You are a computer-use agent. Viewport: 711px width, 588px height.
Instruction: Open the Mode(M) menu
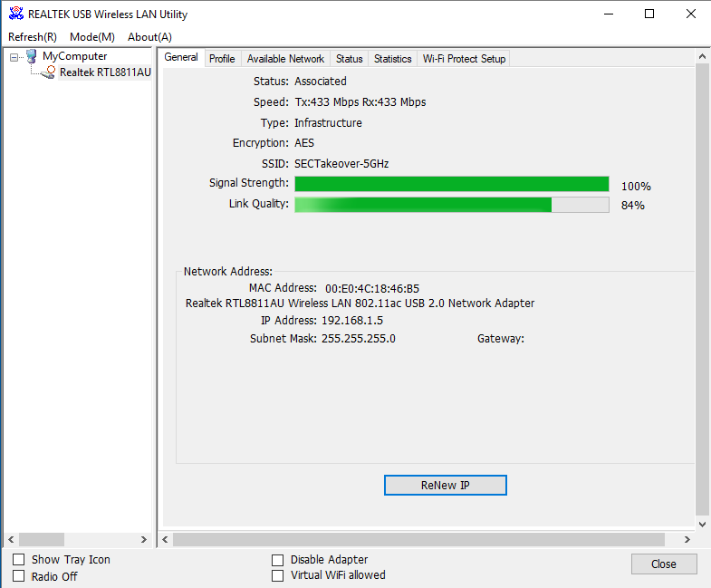[x=92, y=37]
